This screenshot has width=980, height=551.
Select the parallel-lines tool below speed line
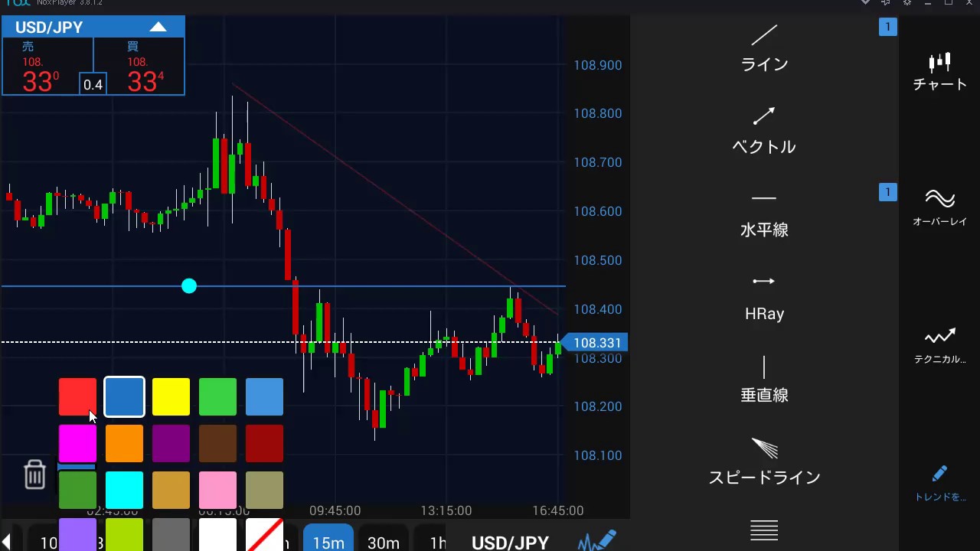[764, 530]
